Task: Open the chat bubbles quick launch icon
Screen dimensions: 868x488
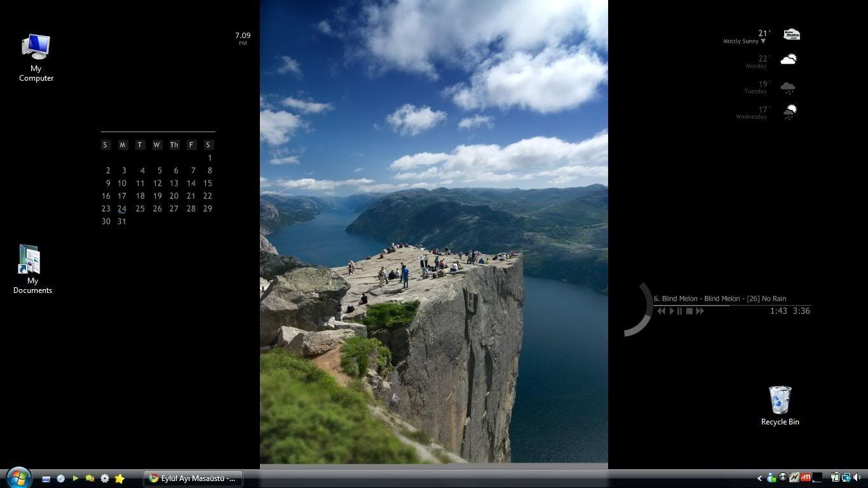Action: click(90, 478)
